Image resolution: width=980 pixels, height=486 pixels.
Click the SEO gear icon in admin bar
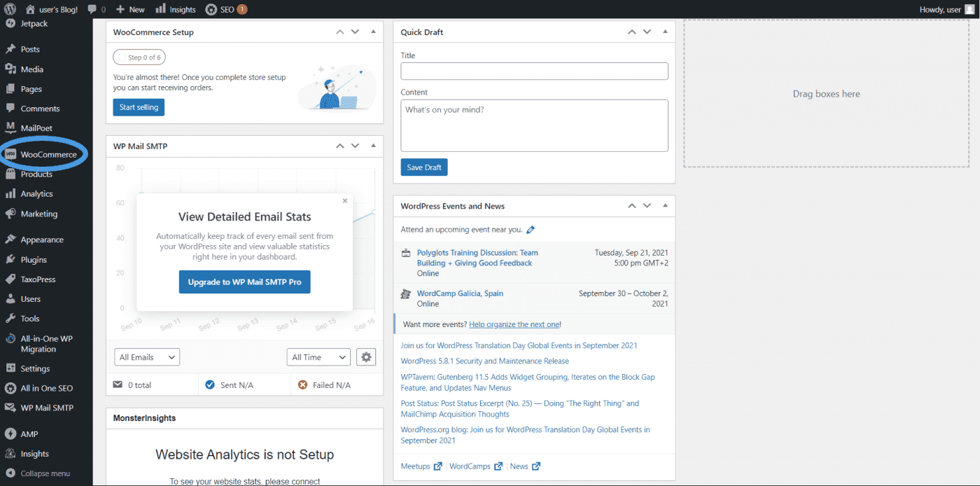click(211, 9)
